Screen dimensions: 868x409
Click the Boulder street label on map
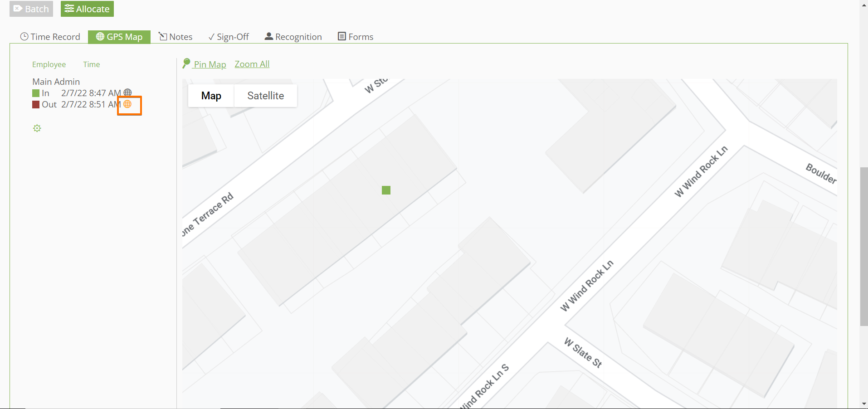coord(821,173)
